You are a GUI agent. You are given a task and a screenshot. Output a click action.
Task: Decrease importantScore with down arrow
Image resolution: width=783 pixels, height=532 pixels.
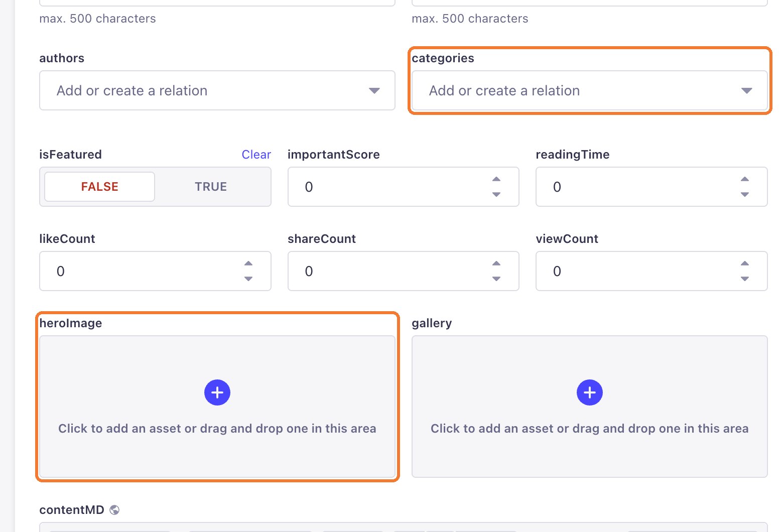[x=496, y=194]
